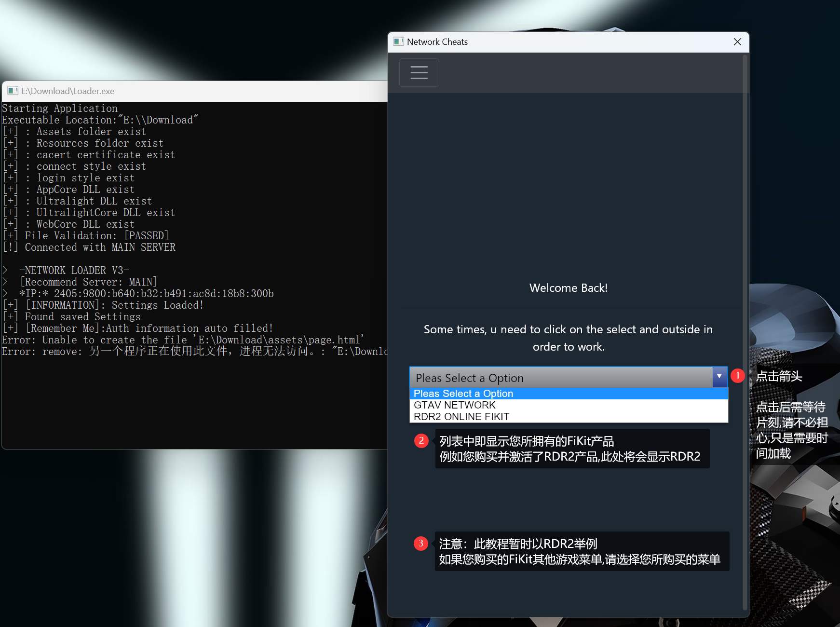This screenshot has height=627, width=840.
Task: Click the 'Welcome Back!' heading
Action: click(x=568, y=288)
